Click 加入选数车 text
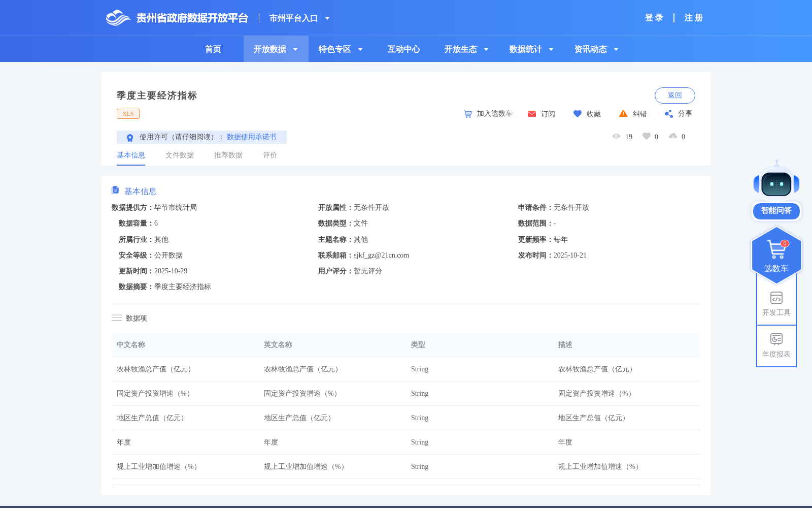812x508 pixels. pos(495,114)
